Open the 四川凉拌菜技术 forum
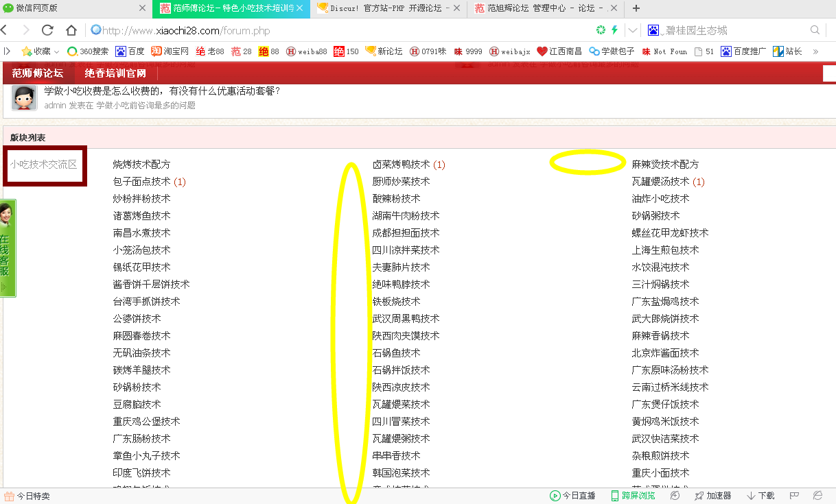This screenshot has width=836, height=504. tap(406, 250)
